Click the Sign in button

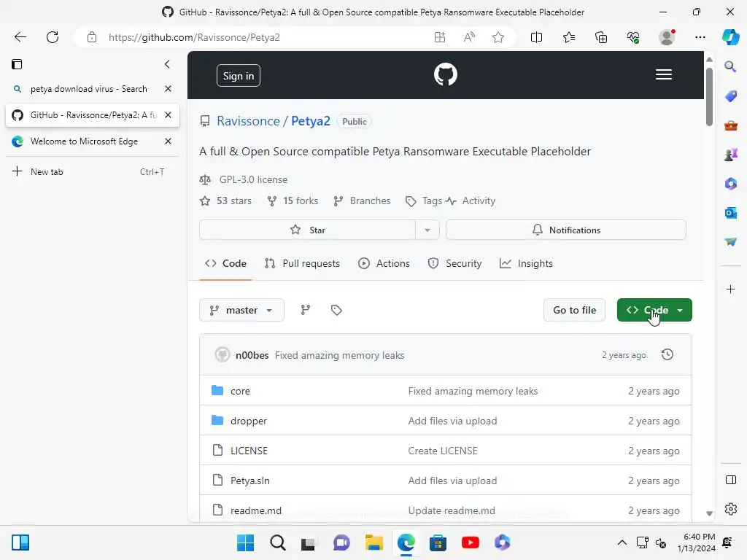pos(239,76)
